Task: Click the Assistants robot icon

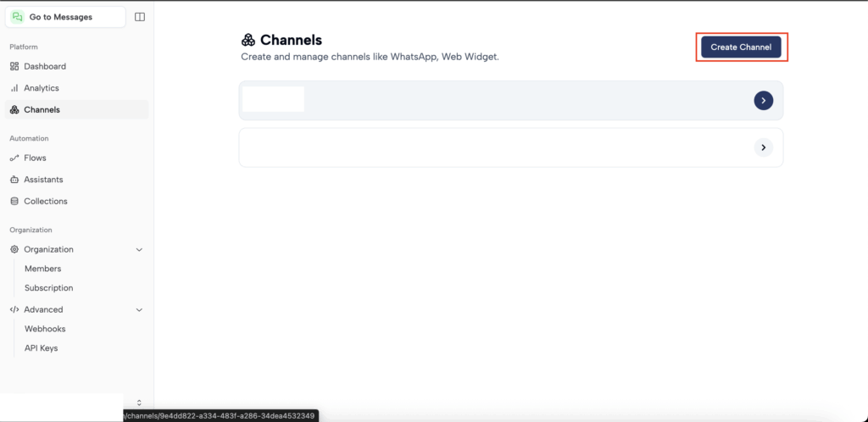Action: 14,180
